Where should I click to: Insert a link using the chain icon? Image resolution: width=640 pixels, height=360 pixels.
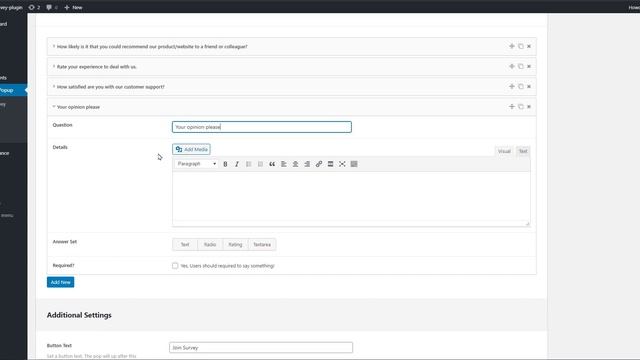(319, 164)
